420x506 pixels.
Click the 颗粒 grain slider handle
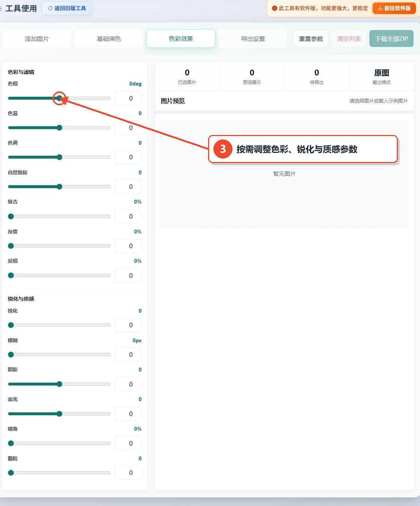point(11,473)
